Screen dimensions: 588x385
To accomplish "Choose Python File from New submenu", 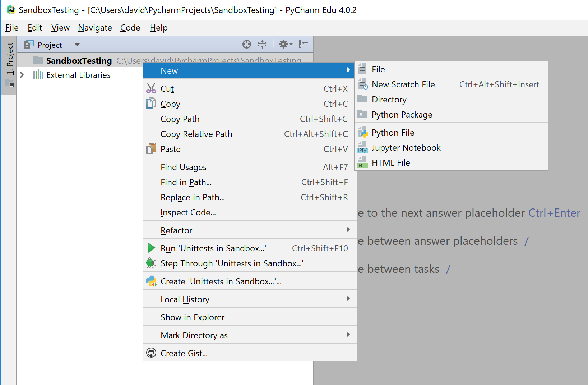I will coord(451,132).
